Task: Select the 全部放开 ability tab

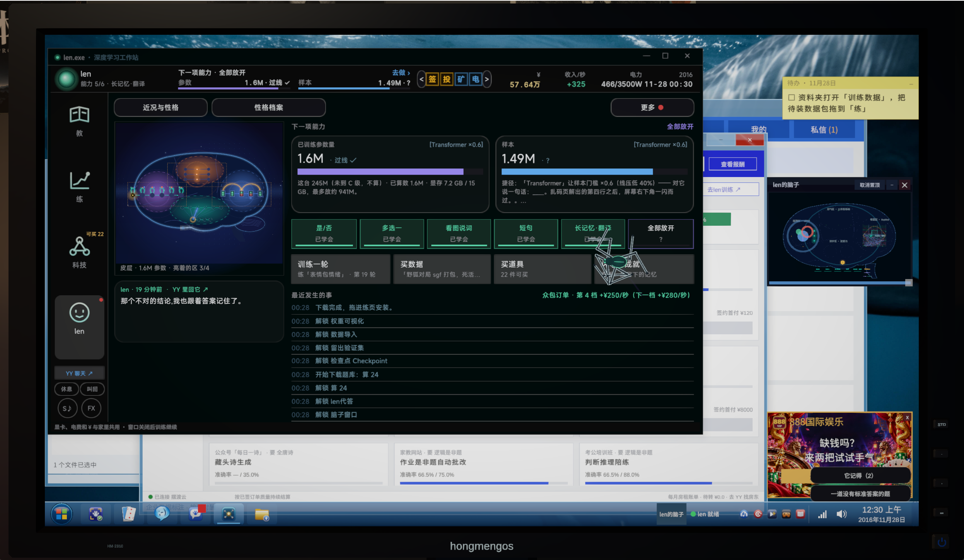Action: click(x=661, y=234)
